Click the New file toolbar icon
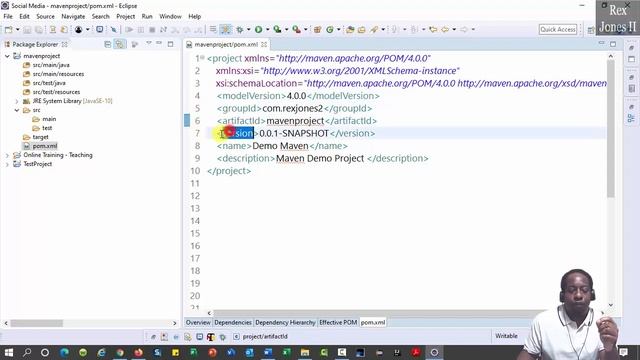The height and width of the screenshot is (360, 640). coord(8,29)
